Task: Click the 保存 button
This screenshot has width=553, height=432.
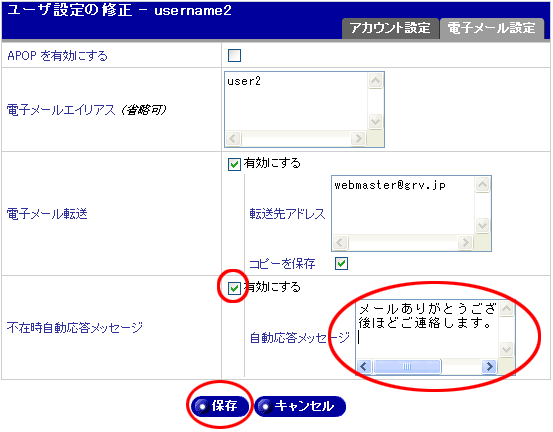Action: [x=220, y=406]
